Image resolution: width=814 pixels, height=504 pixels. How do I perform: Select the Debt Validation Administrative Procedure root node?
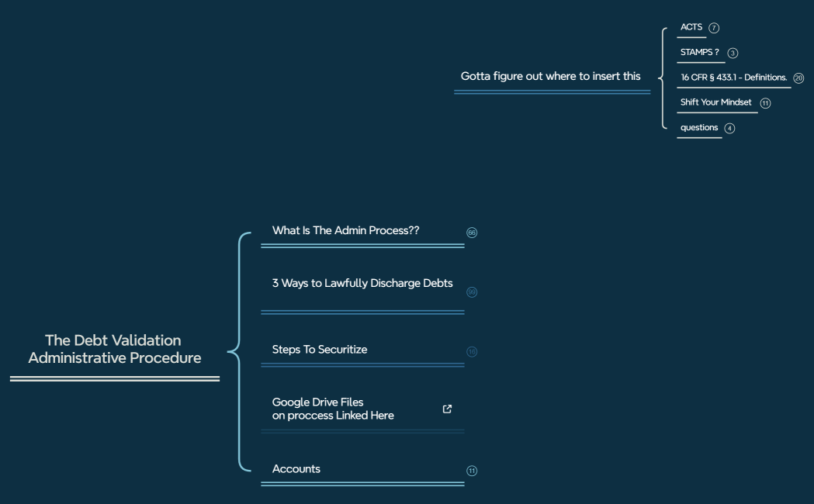pyautogui.click(x=114, y=349)
